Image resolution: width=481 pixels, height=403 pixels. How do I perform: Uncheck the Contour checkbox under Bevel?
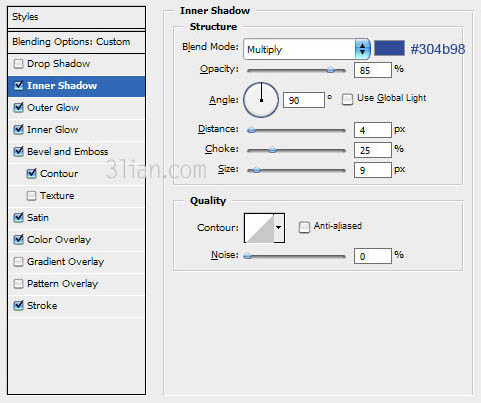pos(31,173)
